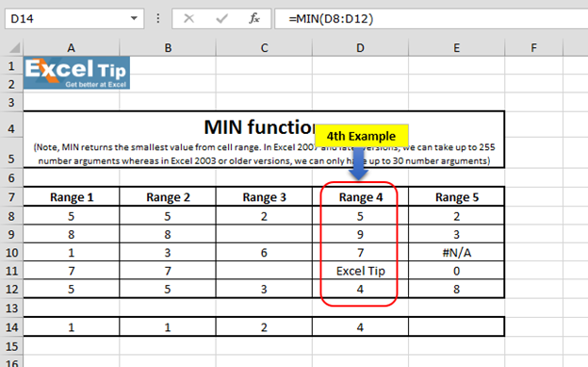Open the Name Box dropdown arrow
Image resolution: width=588 pixels, height=367 pixels.
[x=134, y=19]
